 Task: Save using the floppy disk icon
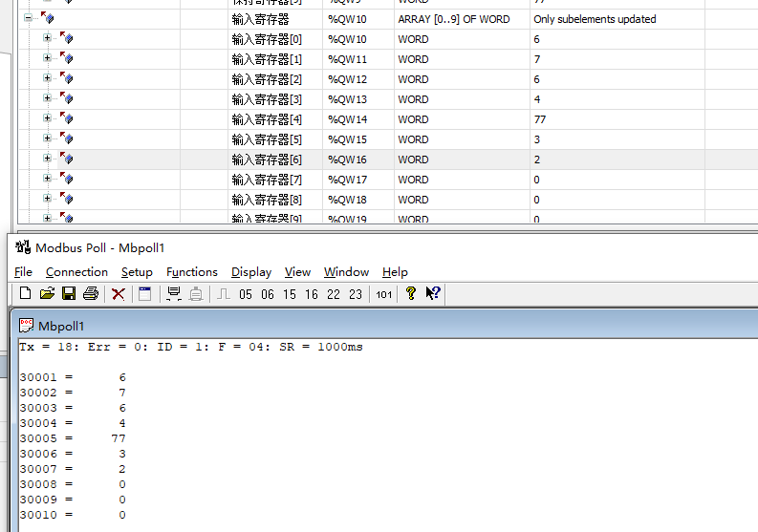[x=69, y=293]
